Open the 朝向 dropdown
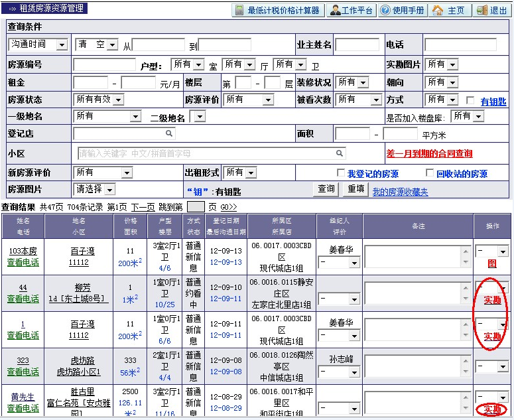The height and width of the screenshot is (420, 514). 442,82
